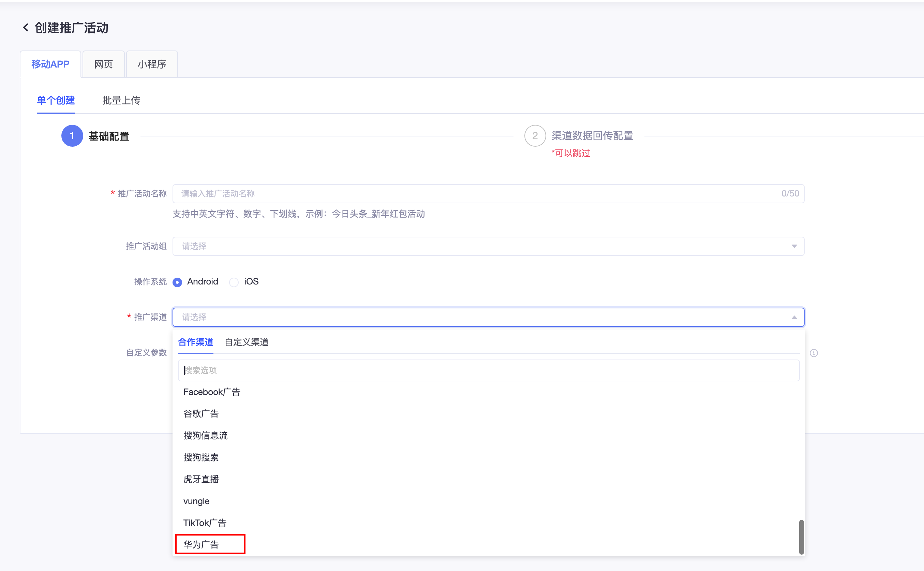Click the 创建推广活动 page title

(71, 28)
